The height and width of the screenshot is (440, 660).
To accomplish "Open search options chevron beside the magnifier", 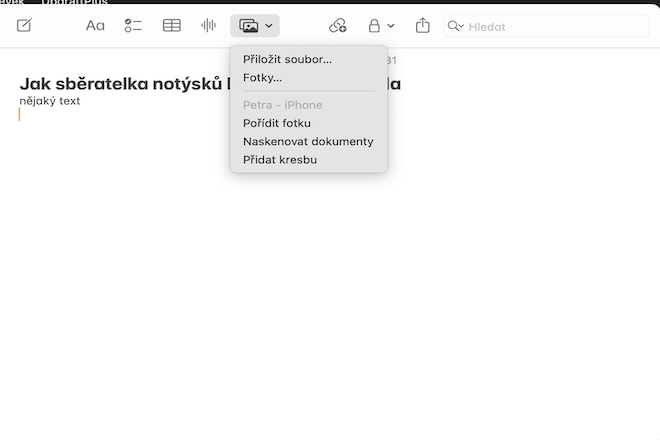I will pyautogui.click(x=461, y=26).
